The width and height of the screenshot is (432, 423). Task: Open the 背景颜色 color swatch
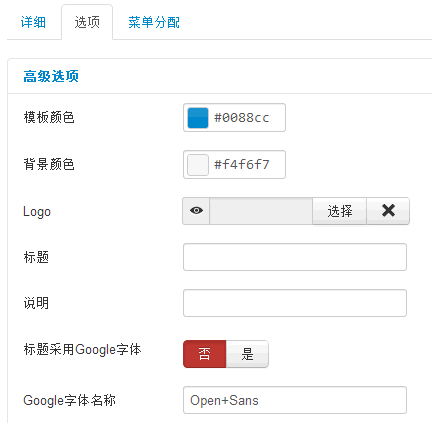pyautogui.click(x=198, y=165)
